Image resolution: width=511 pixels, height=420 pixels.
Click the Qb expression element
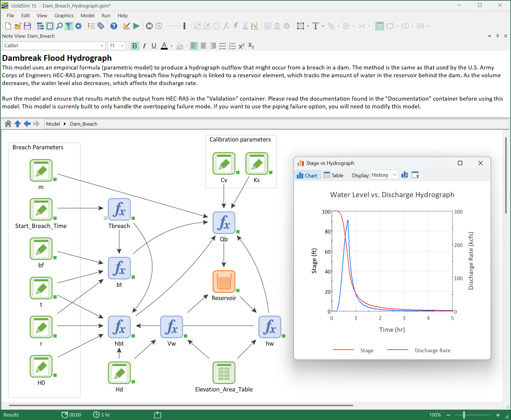click(x=224, y=223)
